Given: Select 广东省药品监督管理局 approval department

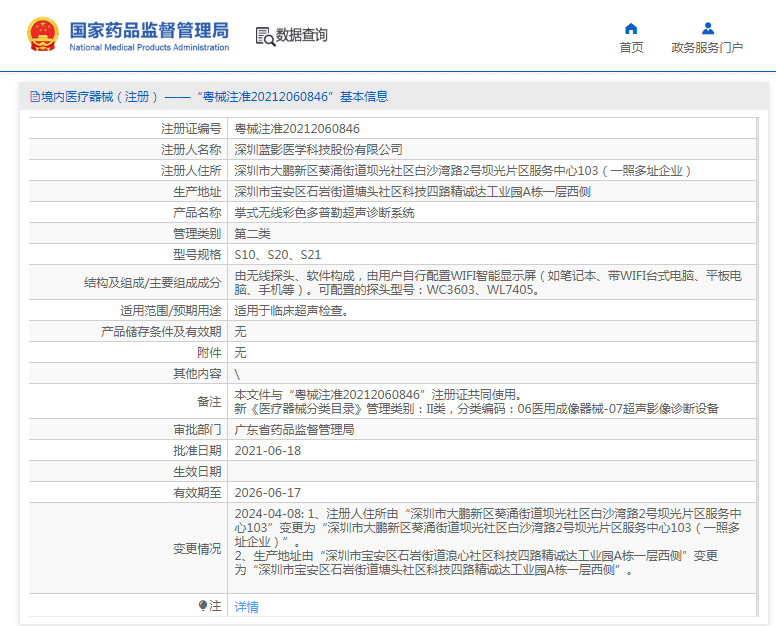Looking at the screenshot, I should [294, 430].
